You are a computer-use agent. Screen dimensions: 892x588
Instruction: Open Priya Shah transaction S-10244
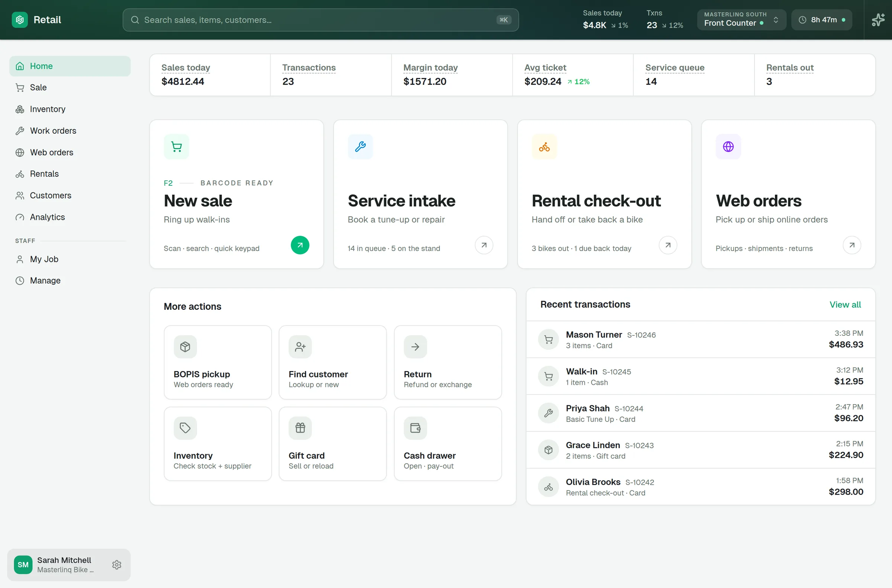(700, 413)
